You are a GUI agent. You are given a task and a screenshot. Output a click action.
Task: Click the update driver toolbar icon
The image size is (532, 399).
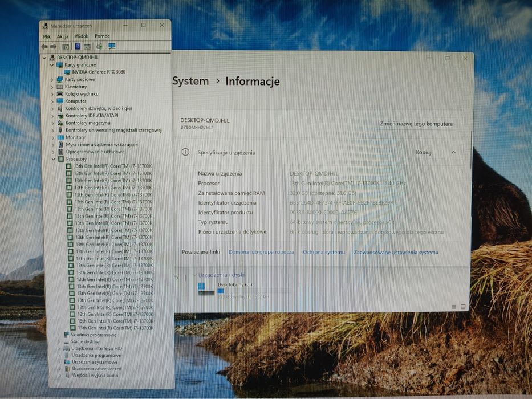coord(99,46)
